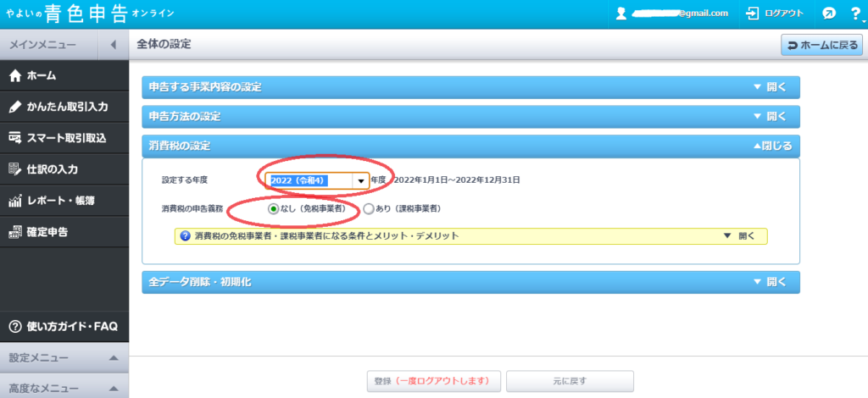Screen dimensions: 868x398
Task: Click the レポート・帳簿 chart icon
Action: [x=15, y=201]
